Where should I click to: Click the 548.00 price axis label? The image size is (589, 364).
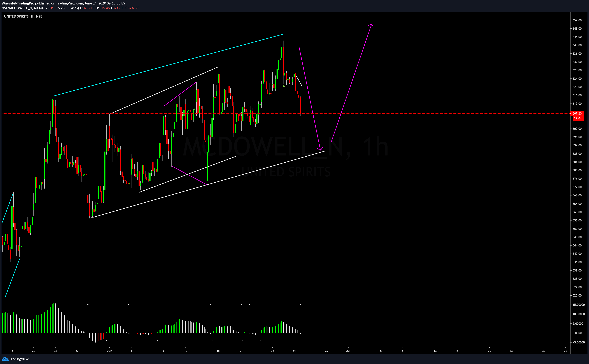pyautogui.click(x=577, y=237)
